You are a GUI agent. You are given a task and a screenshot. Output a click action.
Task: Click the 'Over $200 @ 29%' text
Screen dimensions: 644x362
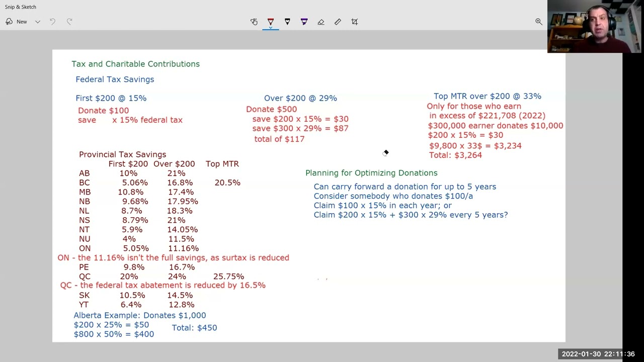300,98
